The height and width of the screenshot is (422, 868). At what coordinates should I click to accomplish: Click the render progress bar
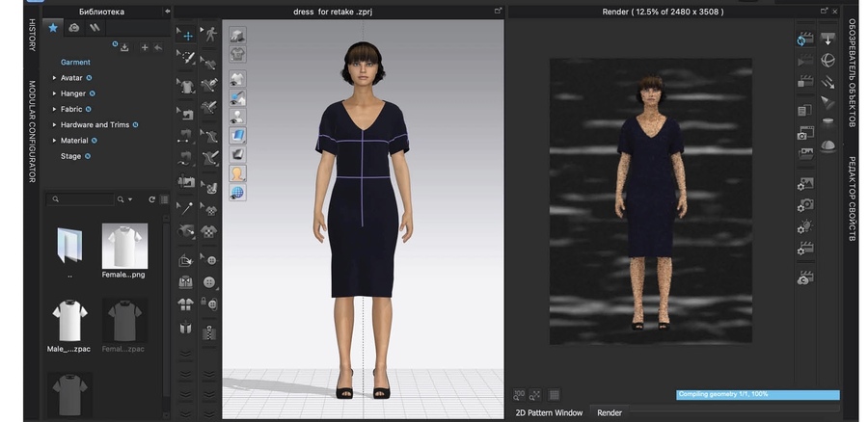[x=757, y=394]
